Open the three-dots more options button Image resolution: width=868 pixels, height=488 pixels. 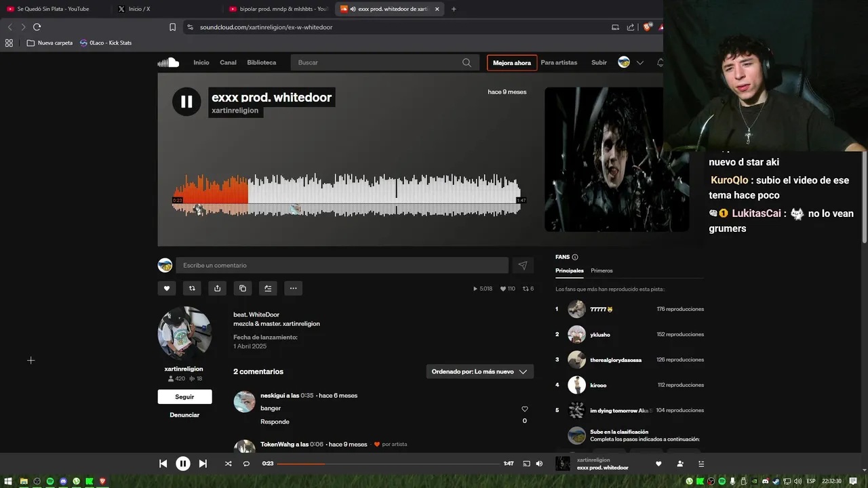[x=293, y=288]
